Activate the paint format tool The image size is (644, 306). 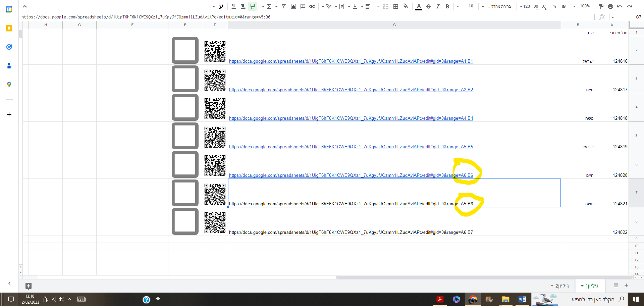coord(601,6)
